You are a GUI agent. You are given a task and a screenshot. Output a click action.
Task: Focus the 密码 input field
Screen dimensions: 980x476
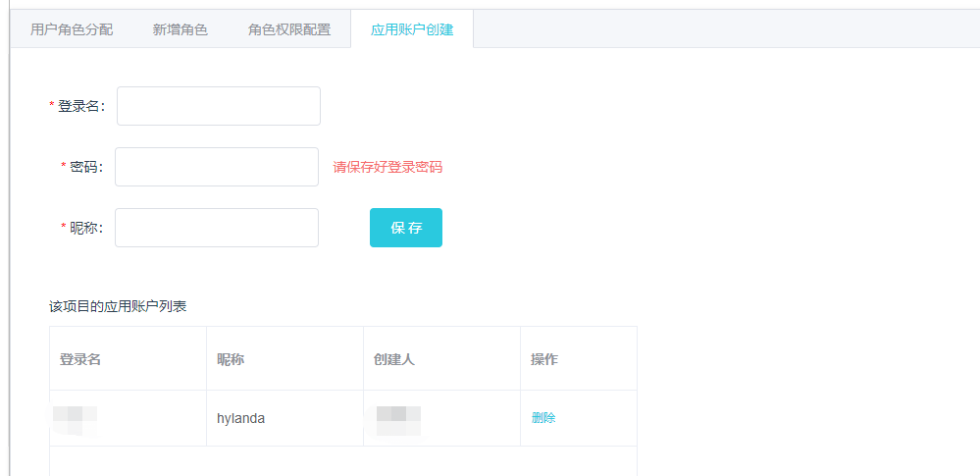217,167
